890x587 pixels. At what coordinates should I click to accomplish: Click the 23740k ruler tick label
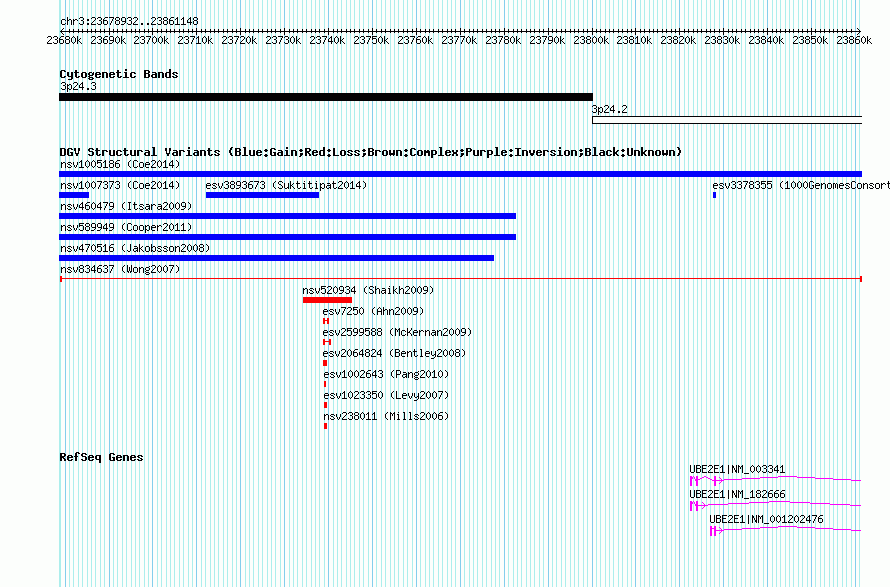[327, 40]
